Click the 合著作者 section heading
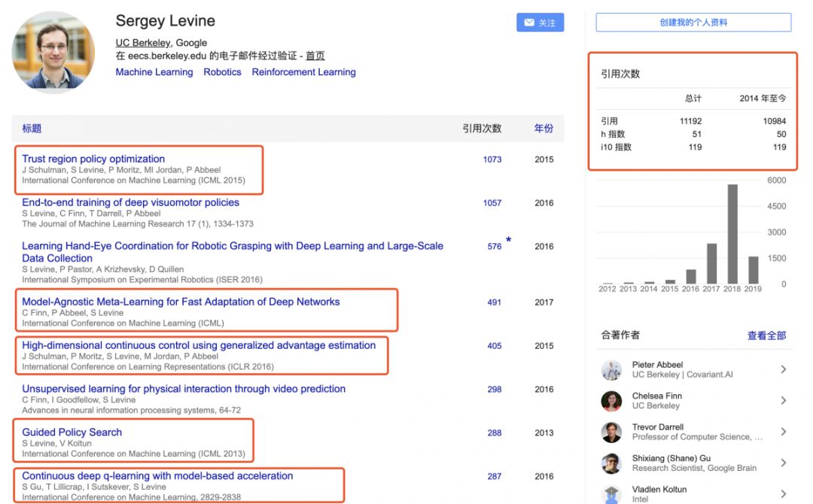The image size is (813, 504). 620,335
